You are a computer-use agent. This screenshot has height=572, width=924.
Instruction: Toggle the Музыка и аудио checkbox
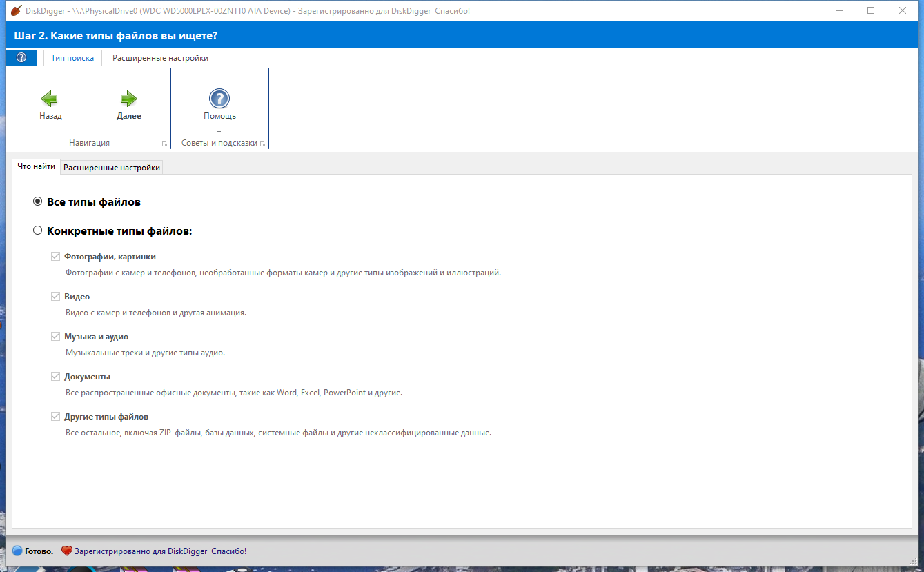click(x=55, y=337)
